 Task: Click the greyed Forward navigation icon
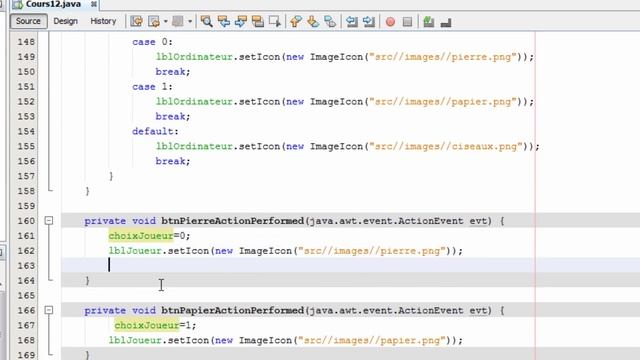(x=178, y=21)
